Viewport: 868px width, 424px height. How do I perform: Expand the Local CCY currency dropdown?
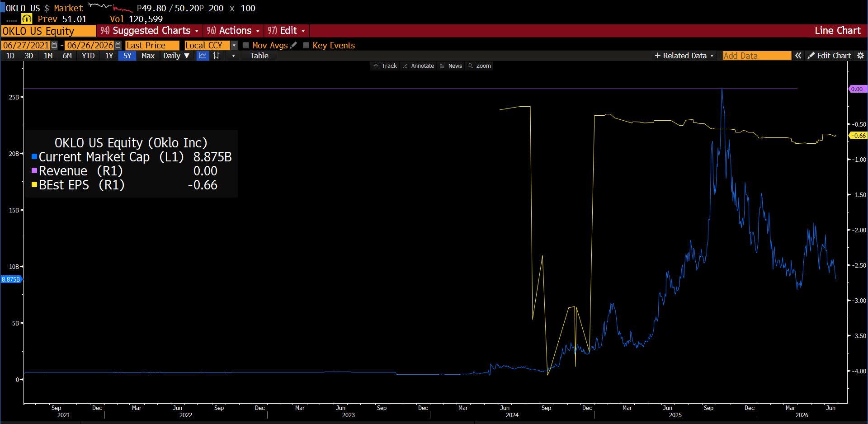point(234,45)
